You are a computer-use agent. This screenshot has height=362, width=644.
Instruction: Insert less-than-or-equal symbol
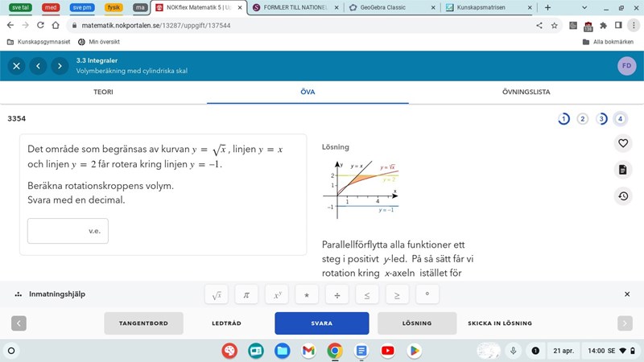click(x=366, y=295)
